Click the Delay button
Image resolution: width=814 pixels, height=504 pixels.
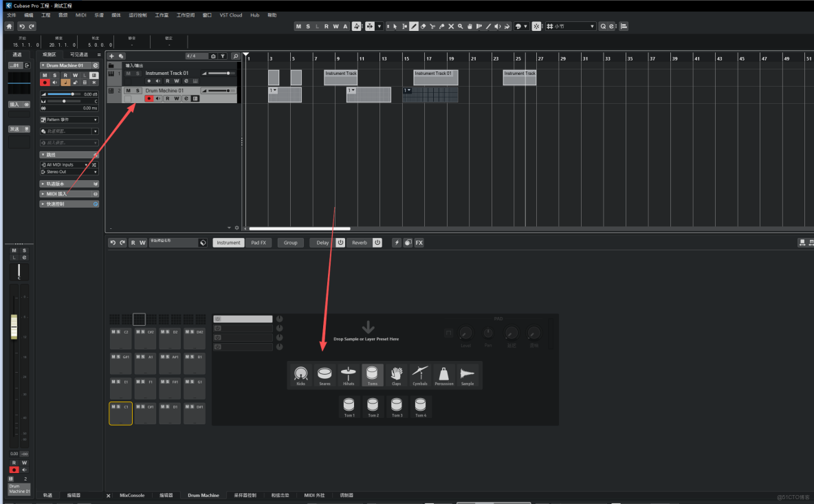click(x=322, y=243)
